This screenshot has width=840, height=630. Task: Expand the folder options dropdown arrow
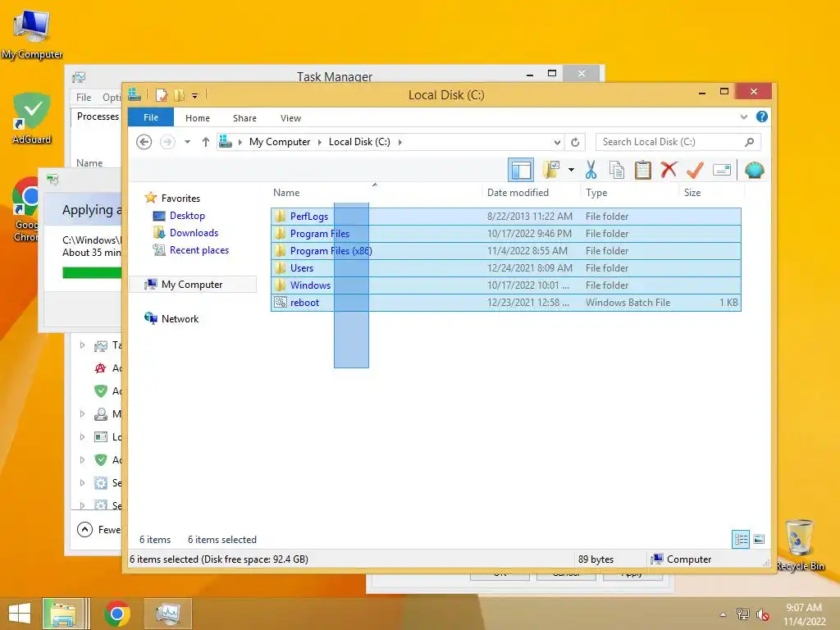572,171
